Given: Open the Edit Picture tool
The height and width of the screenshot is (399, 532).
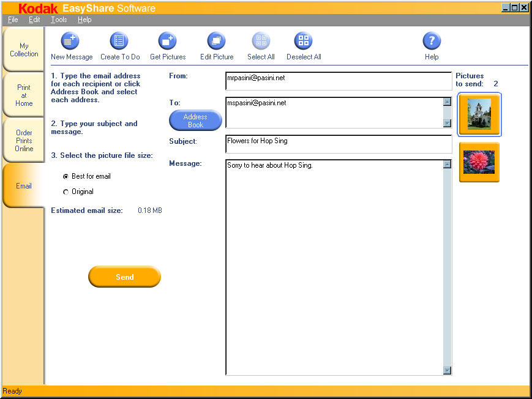Looking at the screenshot, I should 217,42.
